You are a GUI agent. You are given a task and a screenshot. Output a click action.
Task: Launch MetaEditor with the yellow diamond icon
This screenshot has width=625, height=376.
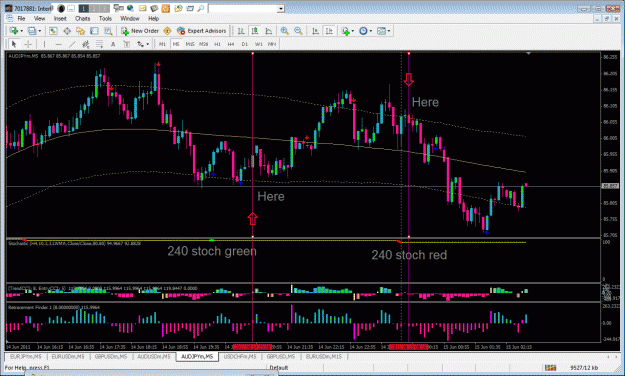(x=167, y=31)
